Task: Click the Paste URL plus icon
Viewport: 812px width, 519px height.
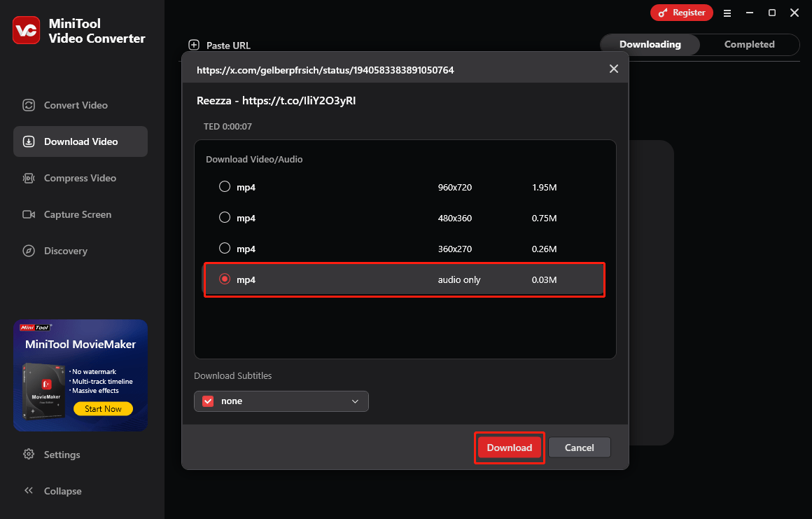Action: coord(194,45)
